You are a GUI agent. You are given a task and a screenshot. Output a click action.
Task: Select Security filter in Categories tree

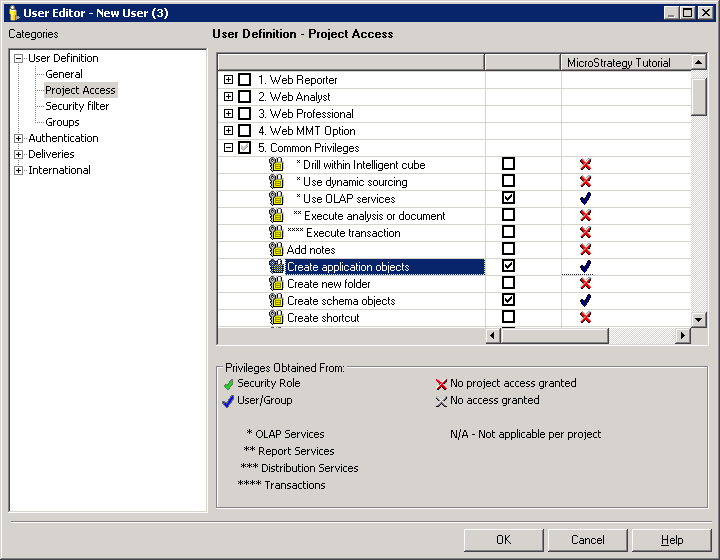[x=77, y=106]
